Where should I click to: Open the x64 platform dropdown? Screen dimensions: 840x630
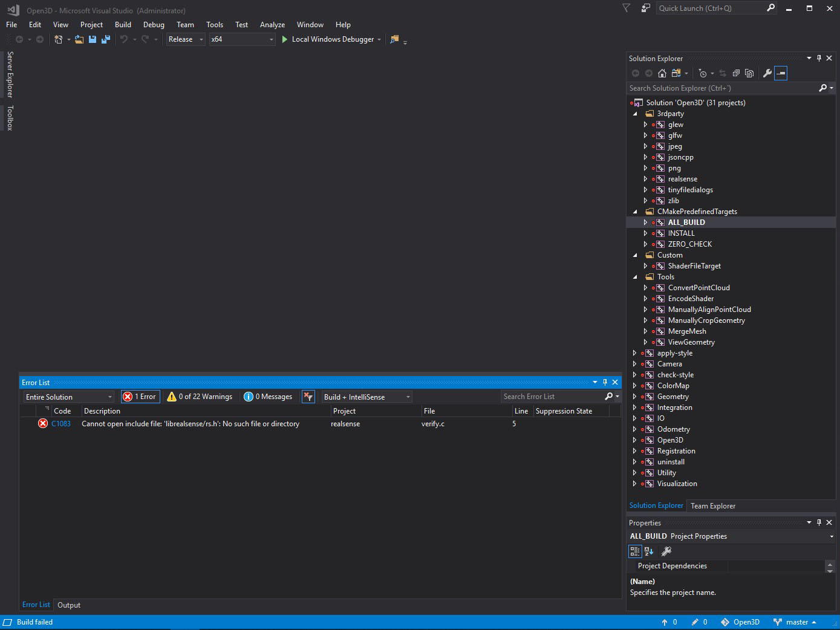(243, 39)
